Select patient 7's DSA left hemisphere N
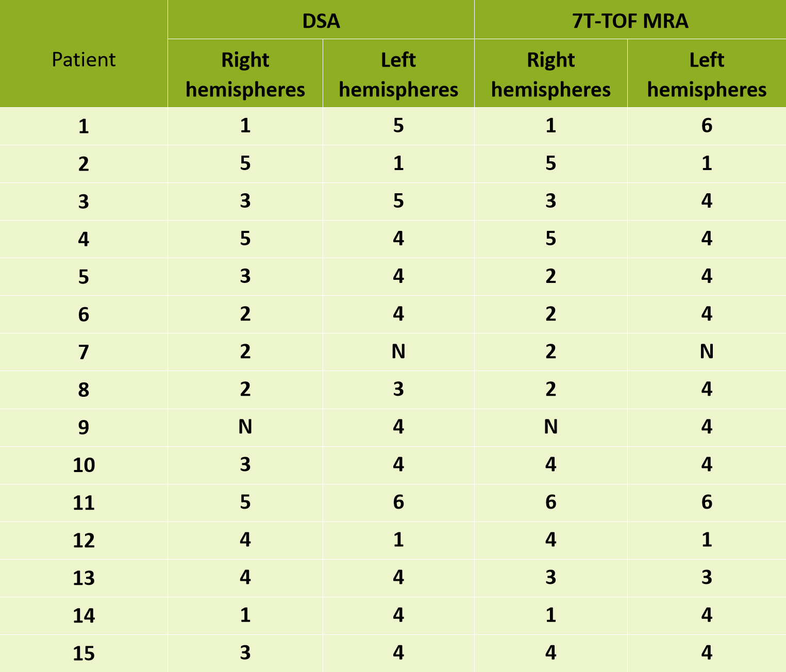This screenshot has width=786, height=672. pyautogui.click(x=398, y=352)
